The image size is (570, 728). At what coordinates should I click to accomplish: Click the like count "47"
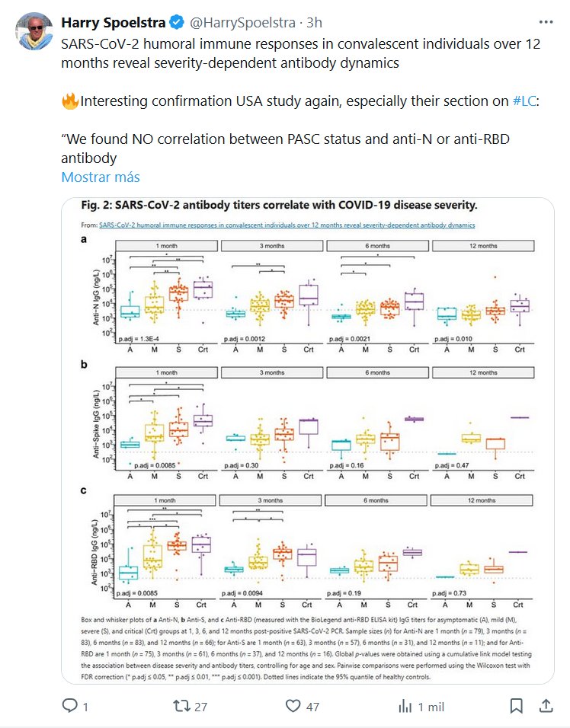312,707
